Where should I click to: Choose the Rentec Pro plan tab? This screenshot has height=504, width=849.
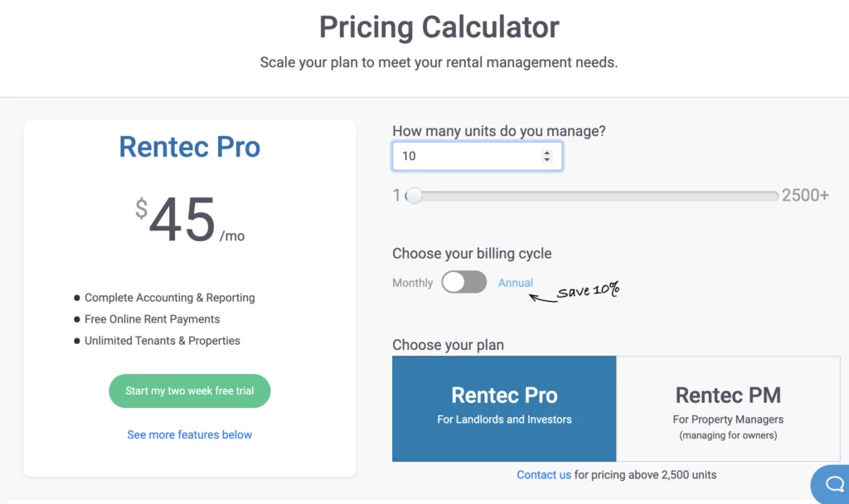click(504, 409)
